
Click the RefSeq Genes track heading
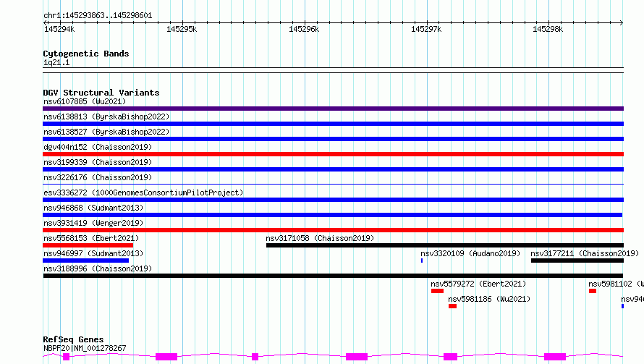point(73,340)
